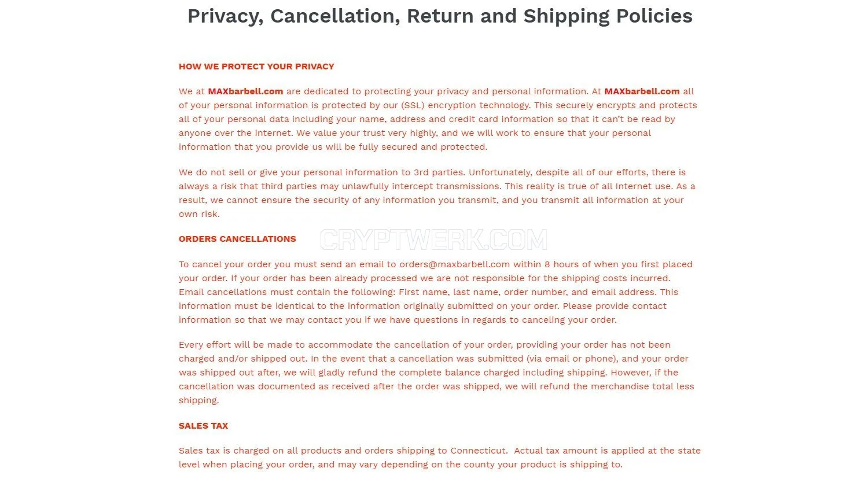Click the '(SSL) encryption technology' text
This screenshot has height=479, width=868.
click(x=465, y=105)
